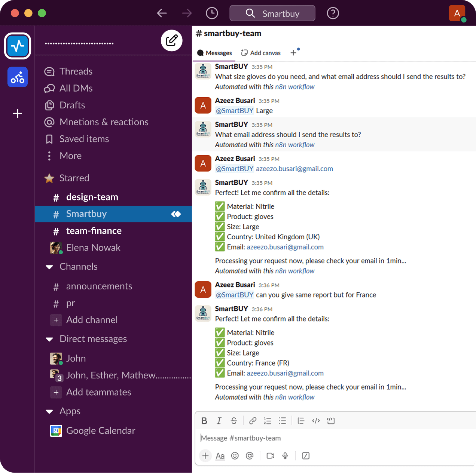
Task: Select the Smartbuy channel
Action: tap(113, 214)
